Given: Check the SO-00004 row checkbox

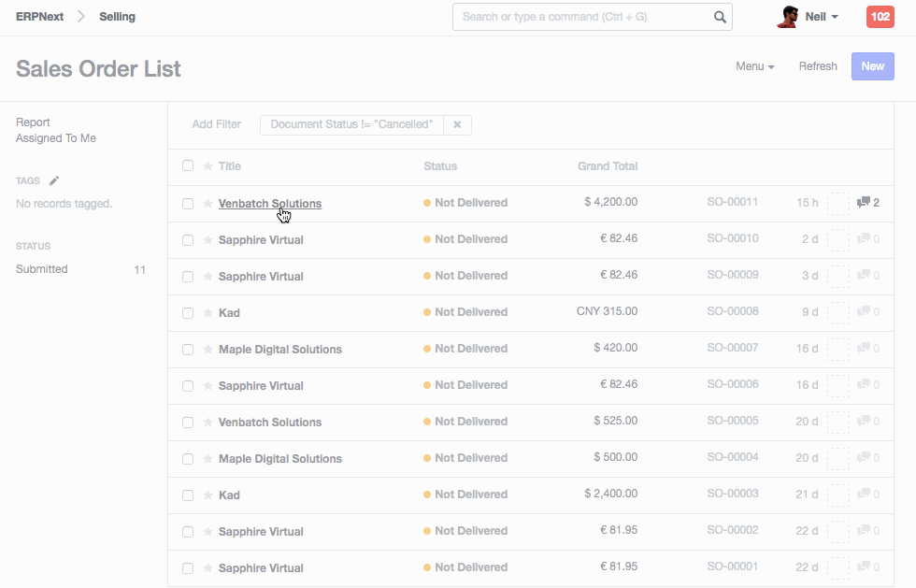Looking at the screenshot, I should click(x=188, y=459).
